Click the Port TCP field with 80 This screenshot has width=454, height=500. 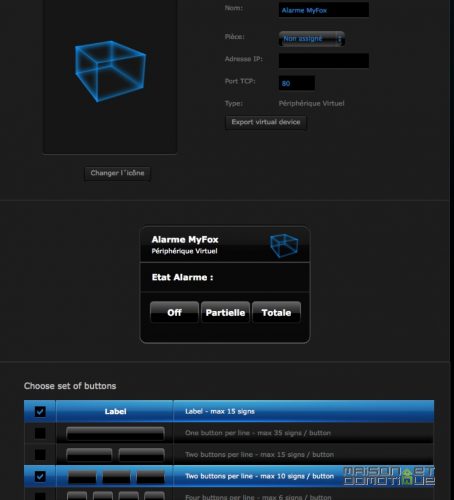(x=297, y=83)
